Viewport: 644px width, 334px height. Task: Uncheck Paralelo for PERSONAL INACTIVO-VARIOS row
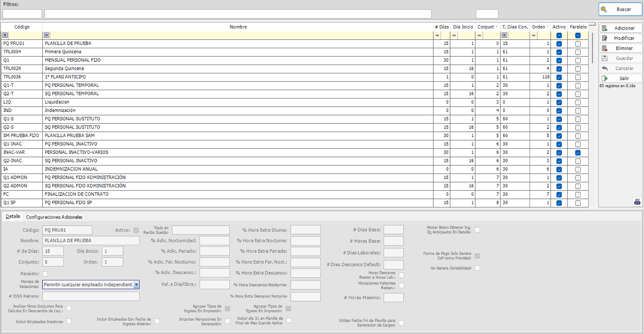578,153
